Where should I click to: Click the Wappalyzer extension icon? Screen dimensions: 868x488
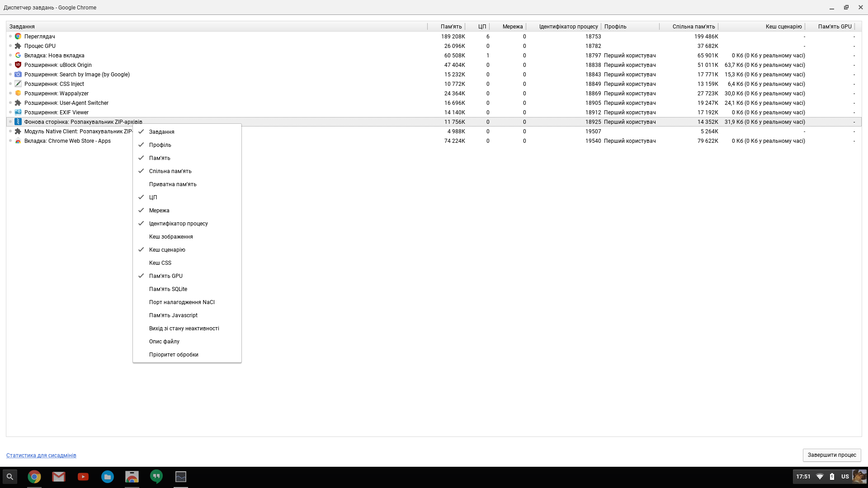(18, 93)
